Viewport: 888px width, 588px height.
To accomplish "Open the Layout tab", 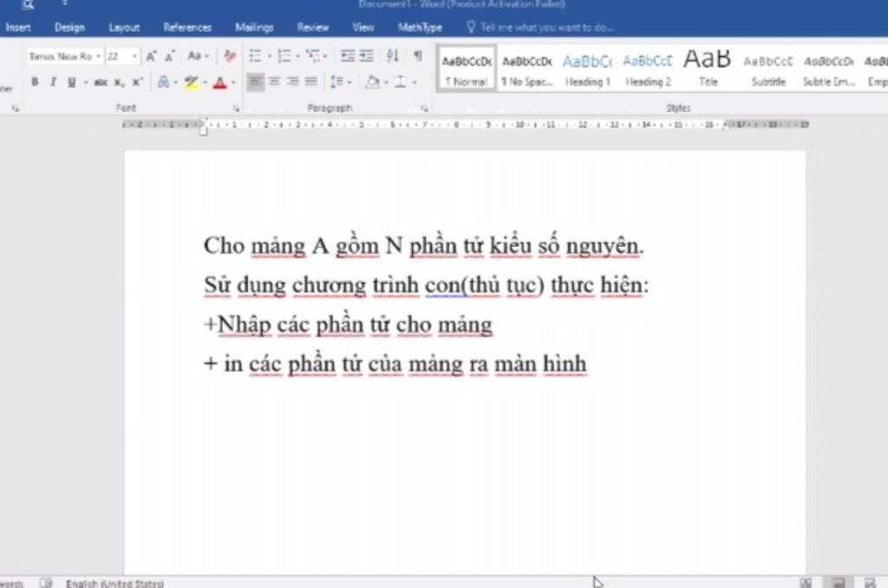I will click(x=124, y=27).
